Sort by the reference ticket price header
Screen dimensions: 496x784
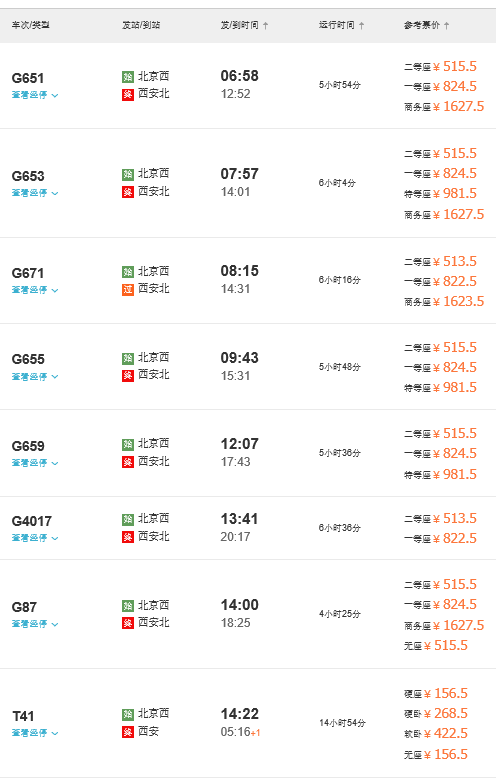[422, 25]
